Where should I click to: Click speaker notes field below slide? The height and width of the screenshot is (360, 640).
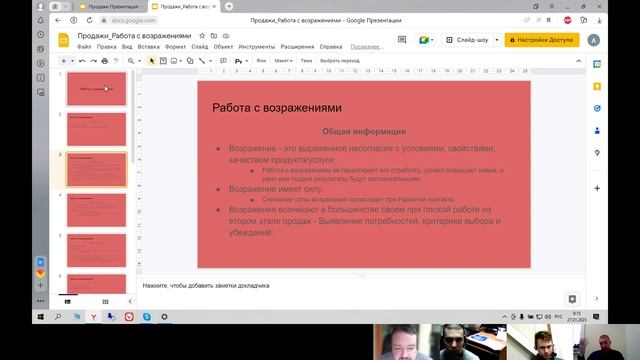[361, 286]
